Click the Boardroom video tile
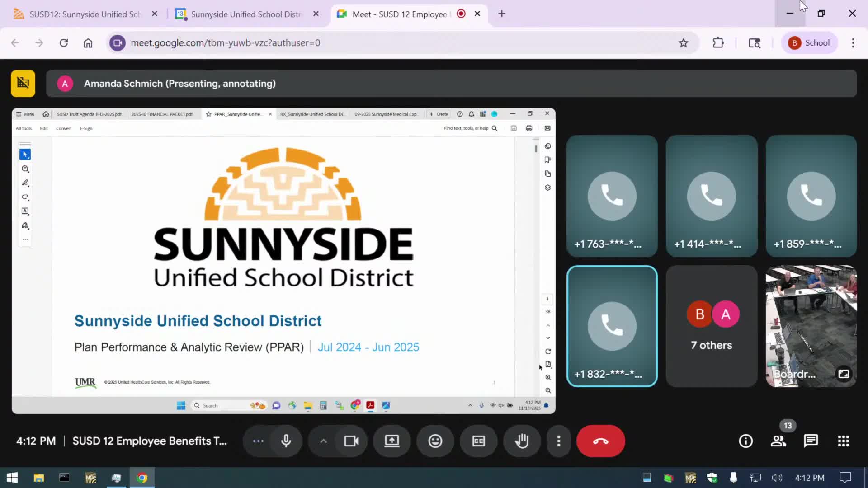The height and width of the screenshot is (488, 868). pyautogui.click(x=811, y=326)
